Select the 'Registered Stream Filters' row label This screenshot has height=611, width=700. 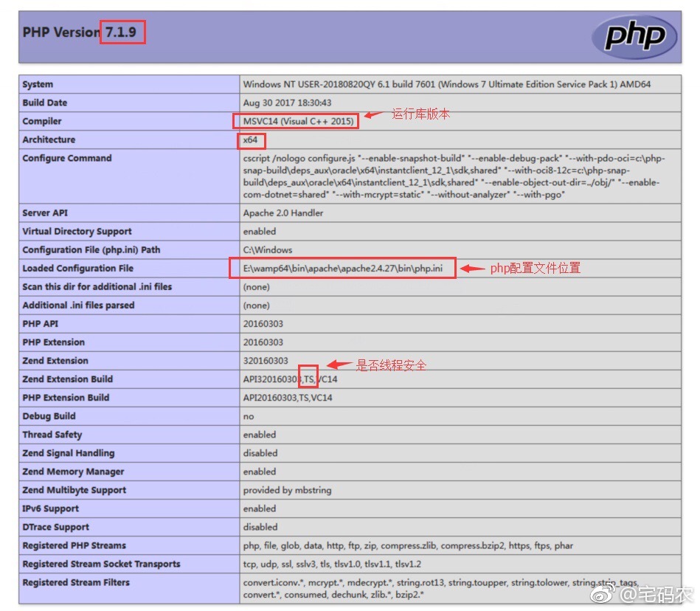coord(76,582)
